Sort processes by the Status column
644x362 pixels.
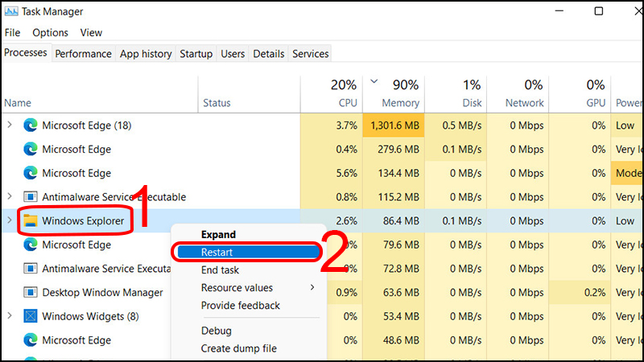(250, 94)
